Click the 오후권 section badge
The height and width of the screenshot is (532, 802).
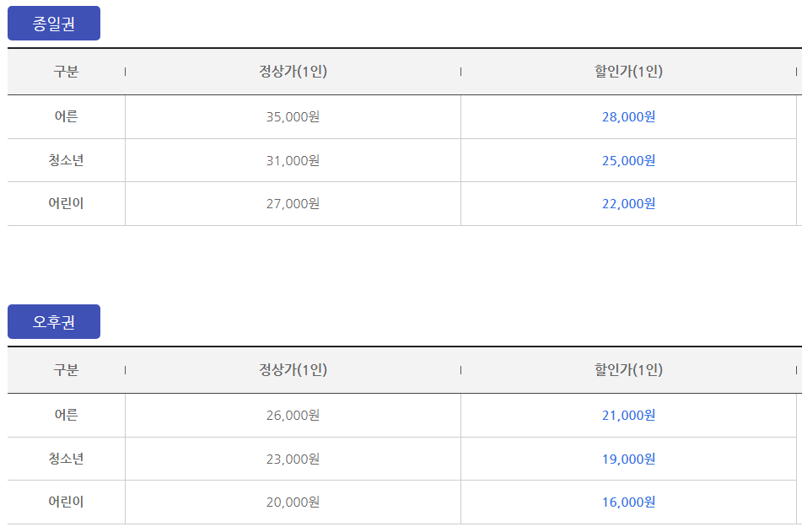[54, 320]
